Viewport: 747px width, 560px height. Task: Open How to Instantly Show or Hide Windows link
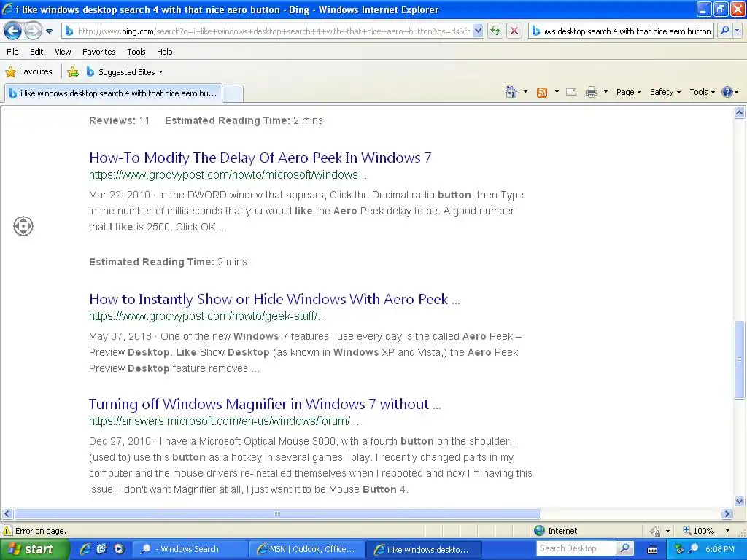click(x=274, y=299)
